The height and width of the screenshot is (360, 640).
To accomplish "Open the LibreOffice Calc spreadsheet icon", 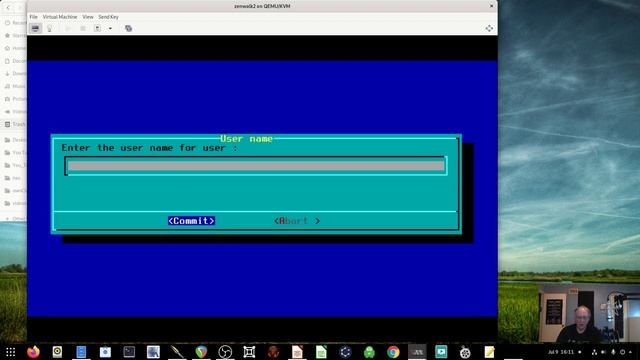I will 321,352.
